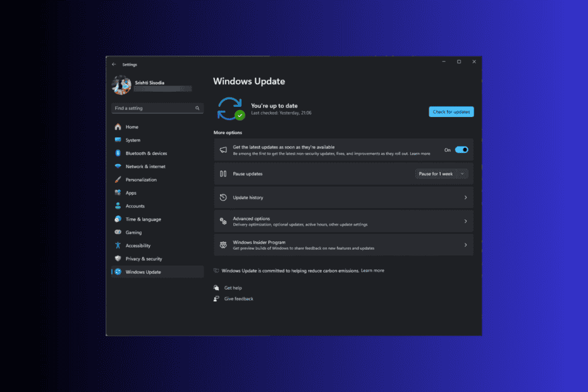Open the Learn more carbon emissions link
This screenshot has width=588, height=392.
click(x=372, y=271)
